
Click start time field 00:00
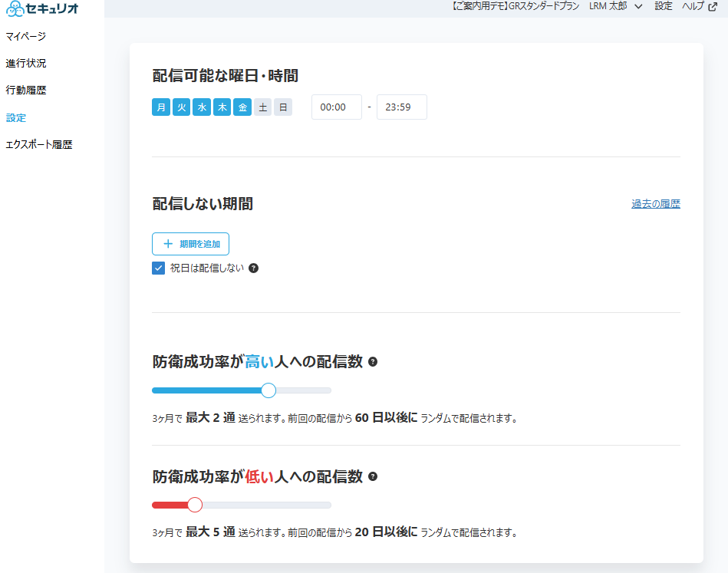[337, 107]
